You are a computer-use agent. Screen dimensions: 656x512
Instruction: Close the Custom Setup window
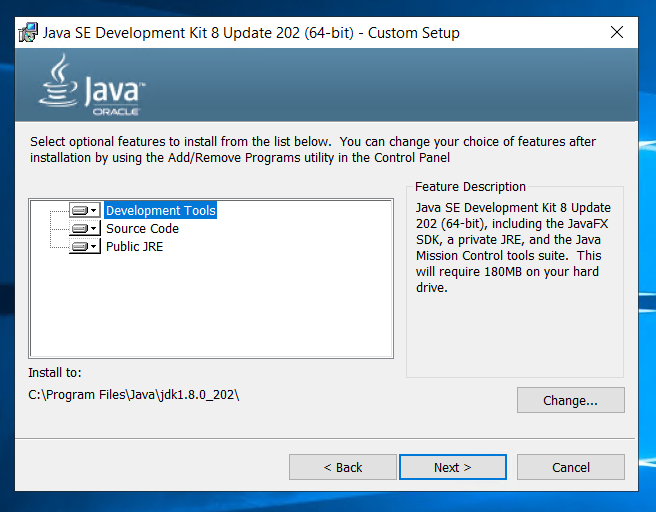[x=617, y=32]
